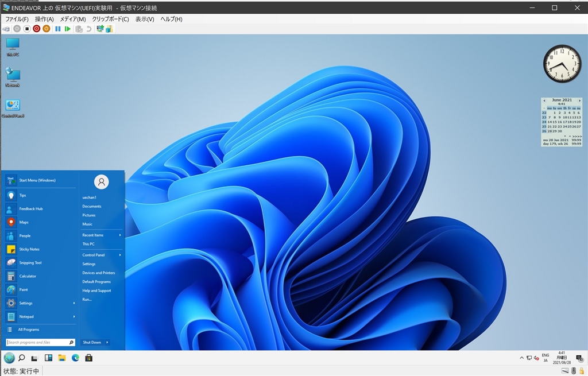Open Calculator from start menu
588x376 pixels.
(x=41, y=276)
